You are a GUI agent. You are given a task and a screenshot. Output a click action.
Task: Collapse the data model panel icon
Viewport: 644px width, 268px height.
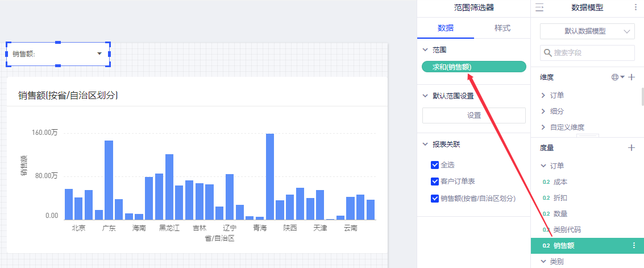(x=539, y=7)
